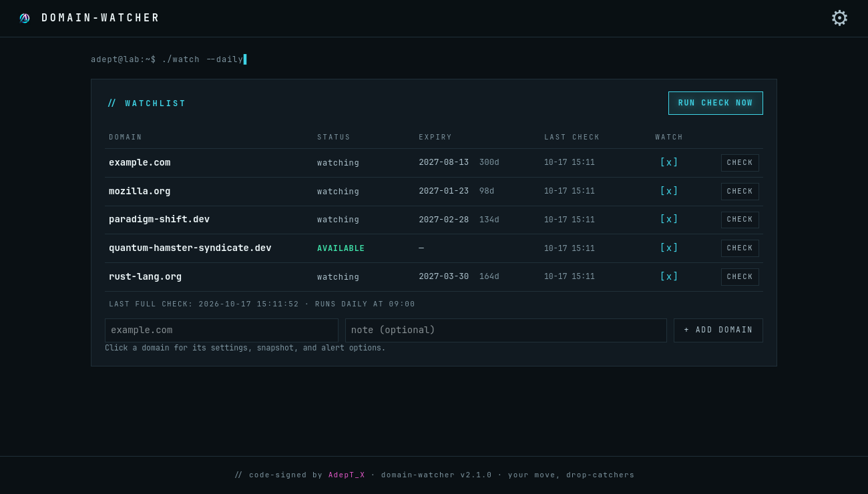Toggle watch checkbox for quantum-hamster-syndicate.dev
868x494 pixels.
click(669, 248)
